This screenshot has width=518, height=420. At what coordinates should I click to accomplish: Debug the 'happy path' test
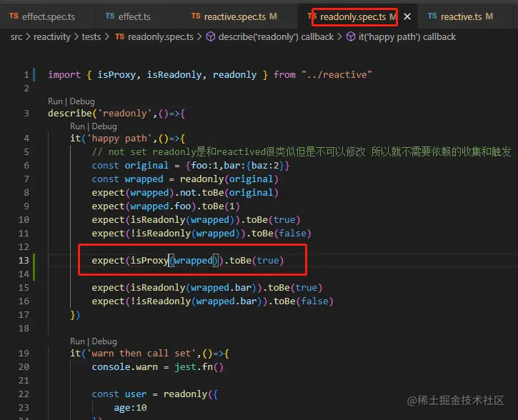pyautogui.click(x=104, y=126)
